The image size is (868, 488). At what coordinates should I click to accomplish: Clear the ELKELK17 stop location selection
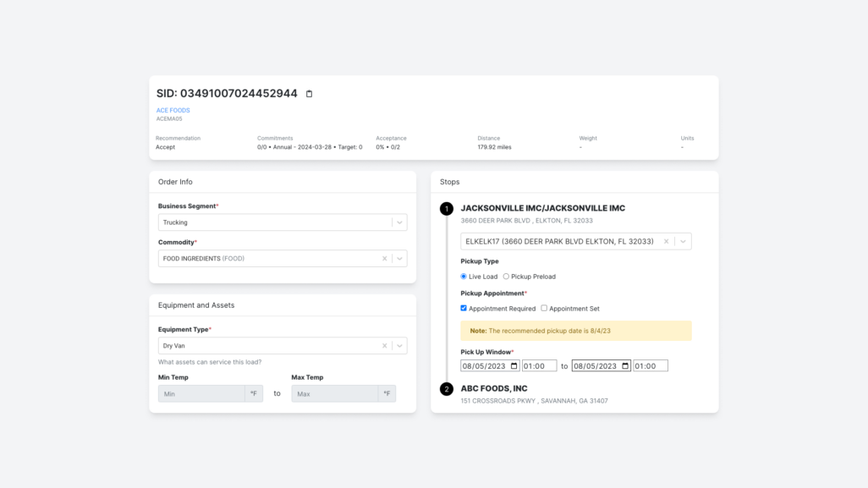(666, 241)
